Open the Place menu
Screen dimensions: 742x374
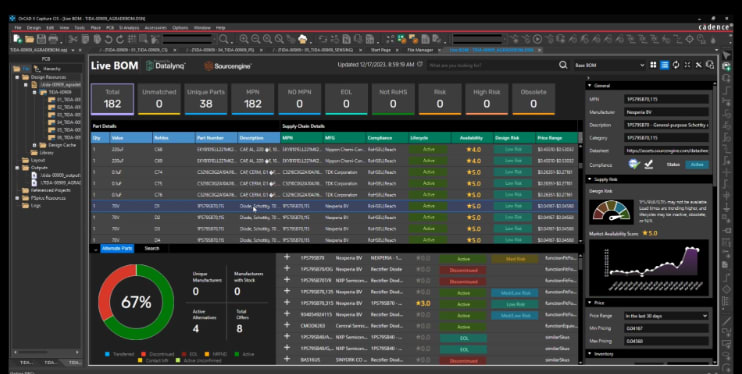[96, 28]
